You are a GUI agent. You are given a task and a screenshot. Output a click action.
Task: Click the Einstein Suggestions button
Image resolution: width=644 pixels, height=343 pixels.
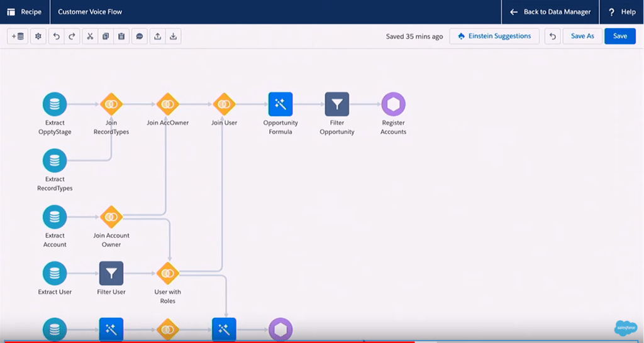pos(494,36)
